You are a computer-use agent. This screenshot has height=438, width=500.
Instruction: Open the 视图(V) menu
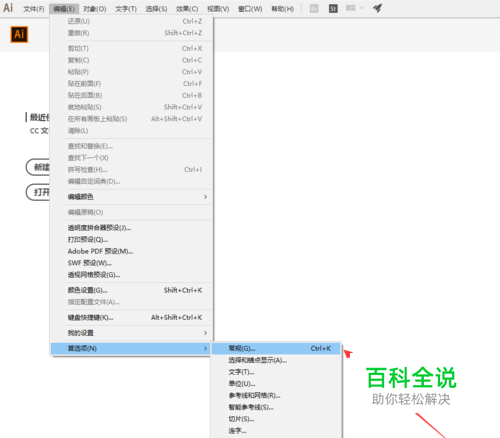(218, 9)
